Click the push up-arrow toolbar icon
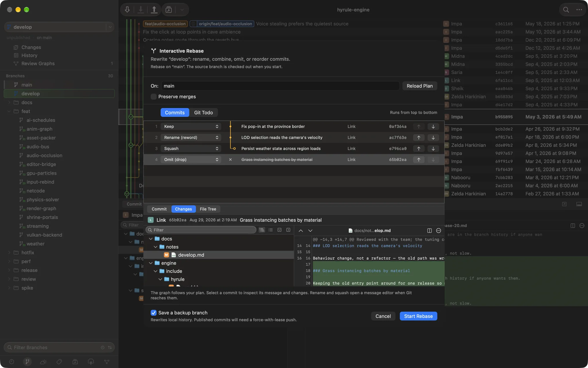This screenshot has height=368, width=588. point(154,9)
